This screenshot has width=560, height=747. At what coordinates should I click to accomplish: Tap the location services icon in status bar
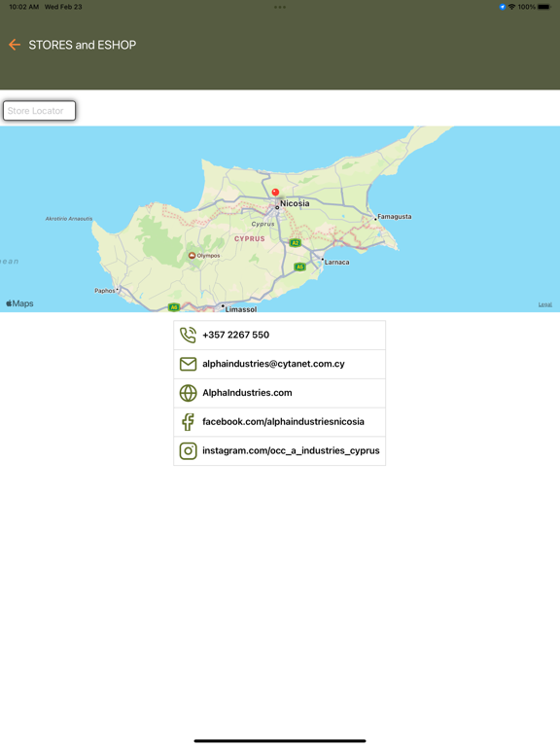[503, 7]
